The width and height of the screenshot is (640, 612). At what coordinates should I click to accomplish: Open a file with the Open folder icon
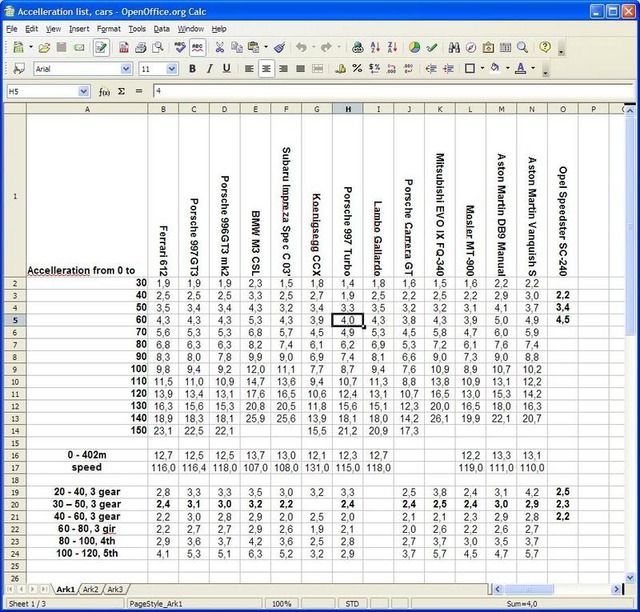click(44, 48)
